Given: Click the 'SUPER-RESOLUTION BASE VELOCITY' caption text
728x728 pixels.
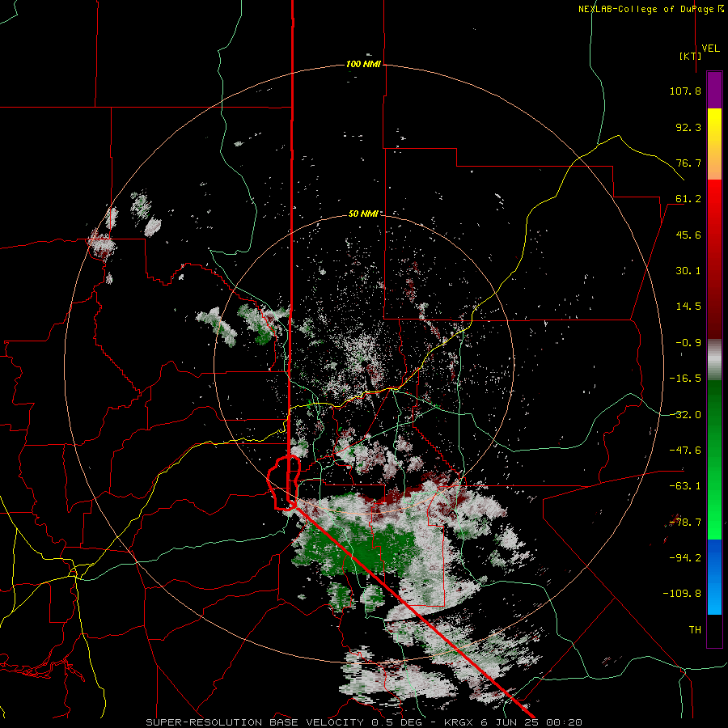Looking at the screenshot, I should 255,722.
